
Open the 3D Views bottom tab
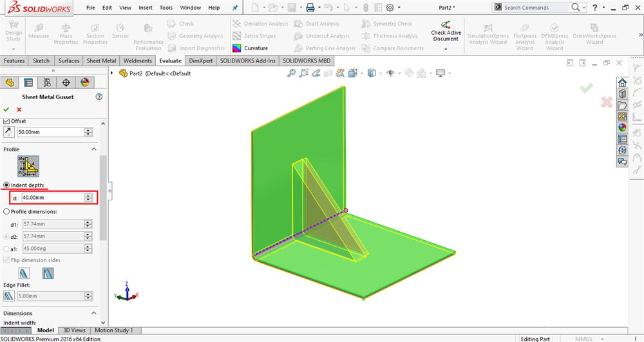click(x=74, y=330)
